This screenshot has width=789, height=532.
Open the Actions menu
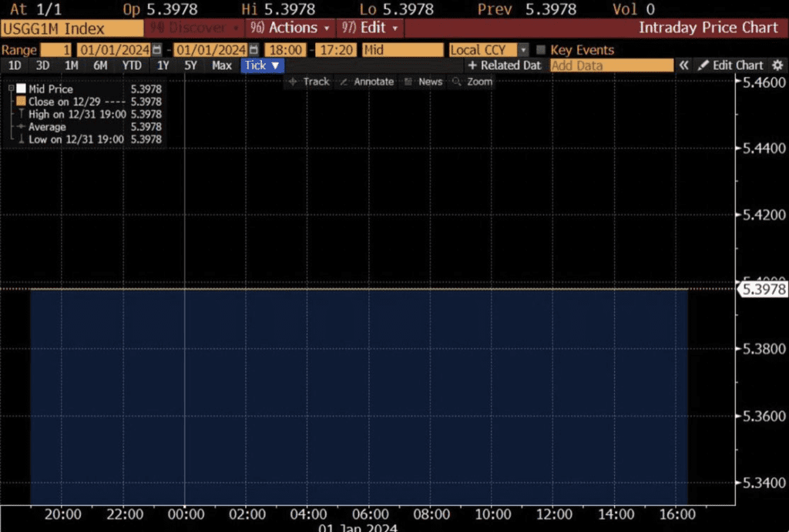click(291, 28)
